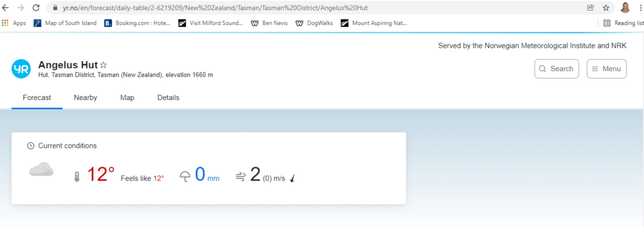
Task: Click the Angelus Hut heading
Action: pos(68,65)
